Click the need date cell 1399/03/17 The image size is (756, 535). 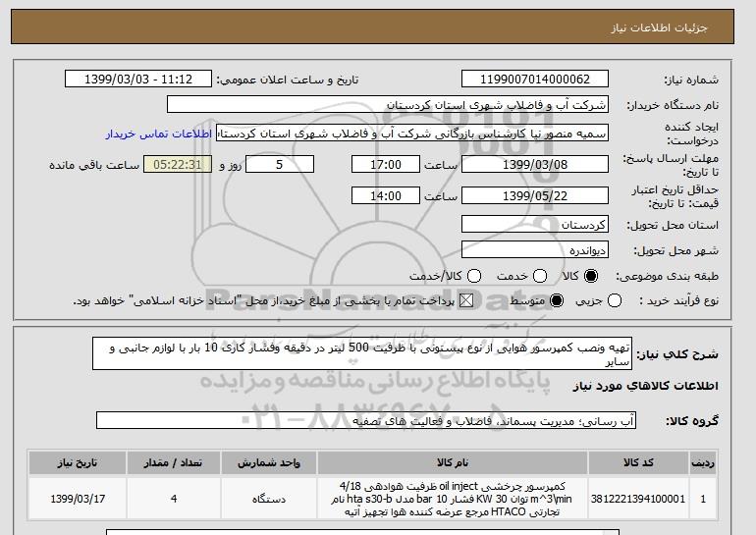pos(78,499)
